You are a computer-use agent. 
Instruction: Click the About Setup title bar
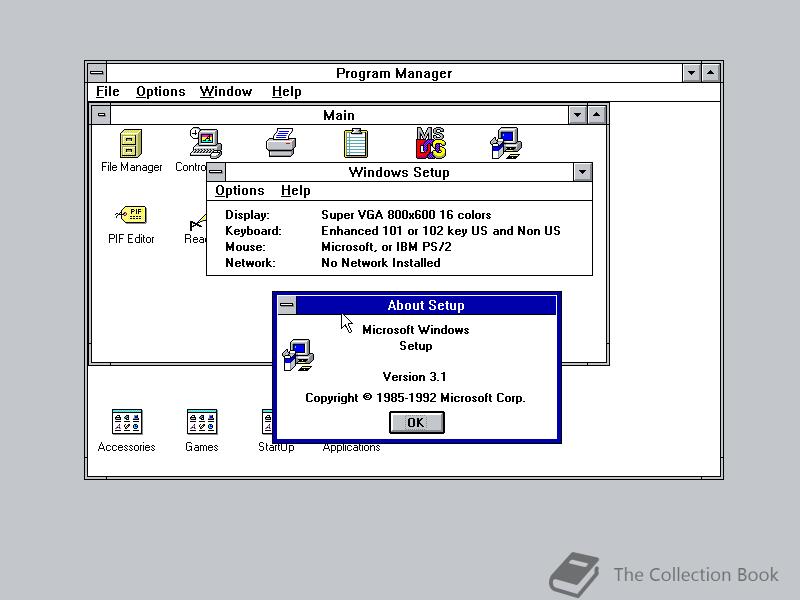[x=426, y=305]
